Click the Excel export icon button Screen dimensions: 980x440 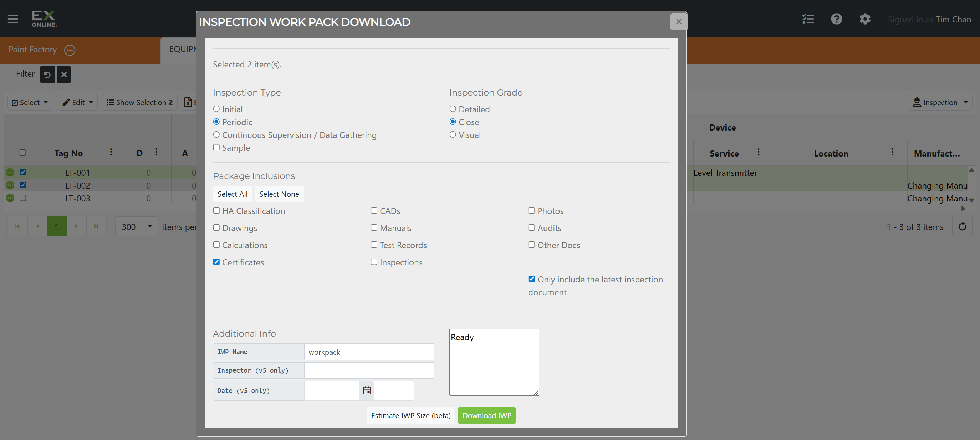[188, 102]
